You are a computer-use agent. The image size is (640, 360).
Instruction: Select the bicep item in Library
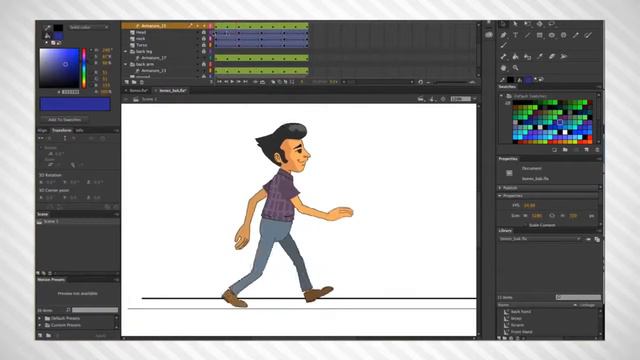coord(516,318)
